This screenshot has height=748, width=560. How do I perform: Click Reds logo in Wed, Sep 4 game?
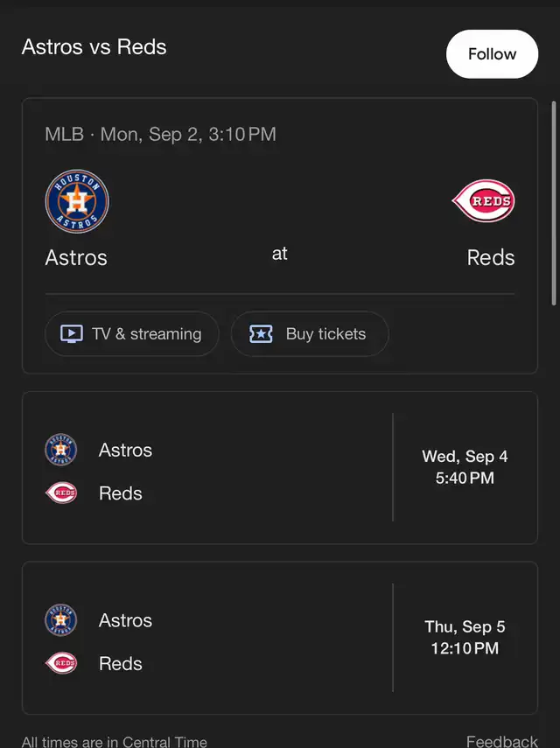tap(61, 493)
